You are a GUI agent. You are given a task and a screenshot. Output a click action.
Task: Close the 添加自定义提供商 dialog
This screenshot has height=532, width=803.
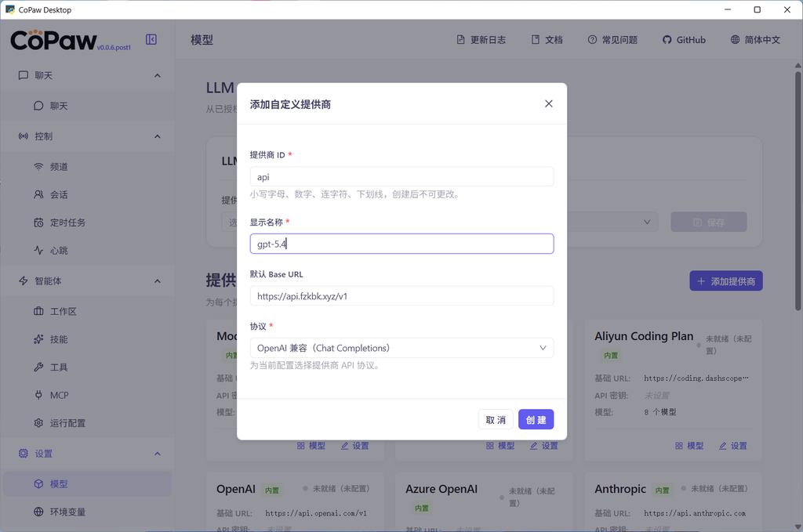coord(548,104)
